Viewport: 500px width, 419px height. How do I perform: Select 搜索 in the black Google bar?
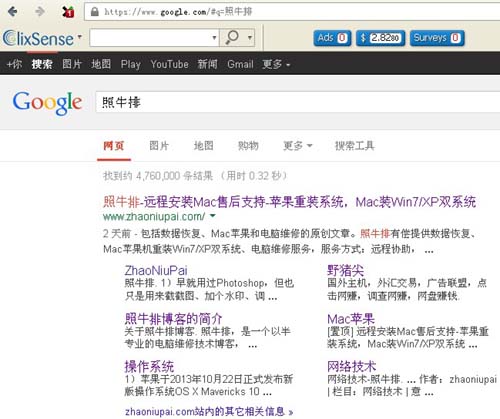click(x=42, y=64)
